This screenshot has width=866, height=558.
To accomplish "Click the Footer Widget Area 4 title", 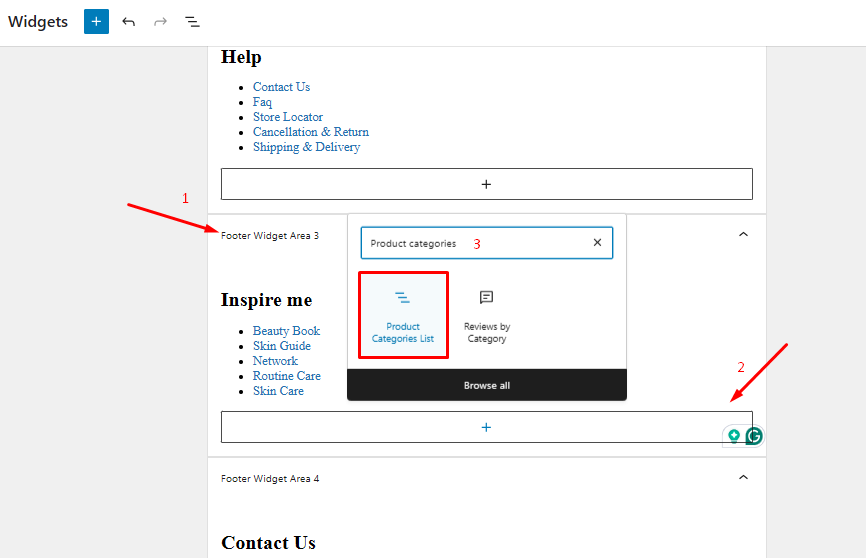I will click(270, 478).
